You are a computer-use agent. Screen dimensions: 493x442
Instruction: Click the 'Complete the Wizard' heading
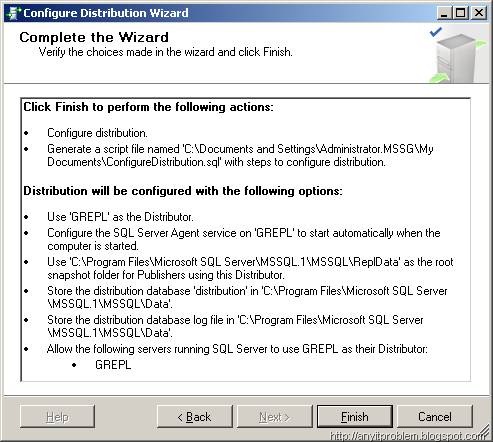coord(94,37)
